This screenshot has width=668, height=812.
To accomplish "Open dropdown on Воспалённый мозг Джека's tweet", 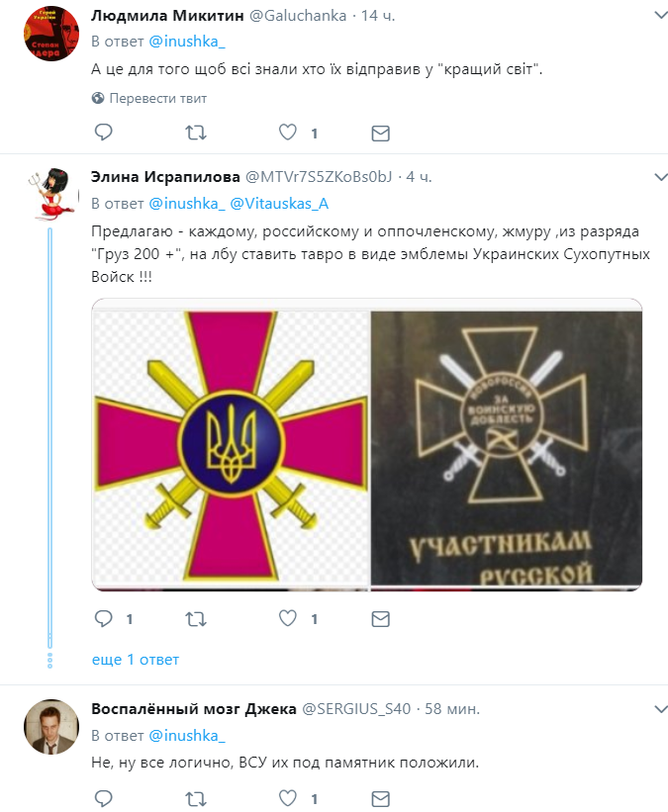I will (x=660, y=708).
